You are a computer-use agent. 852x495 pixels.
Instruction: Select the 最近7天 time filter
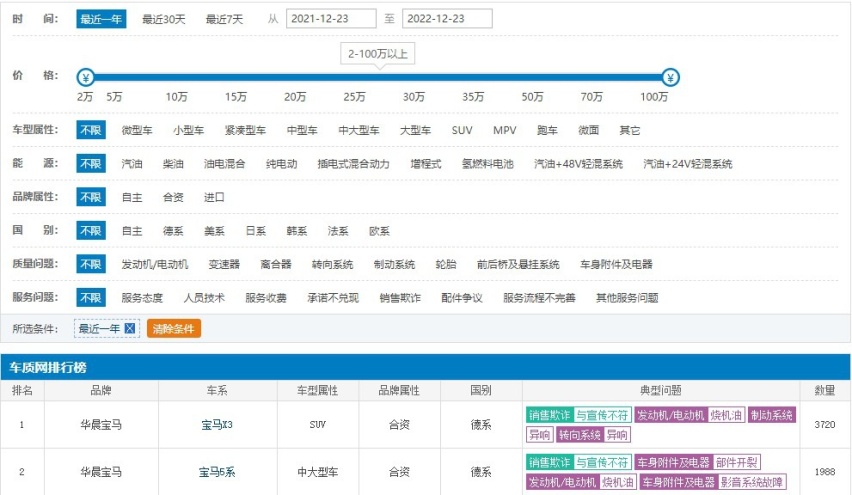(224, 19)
